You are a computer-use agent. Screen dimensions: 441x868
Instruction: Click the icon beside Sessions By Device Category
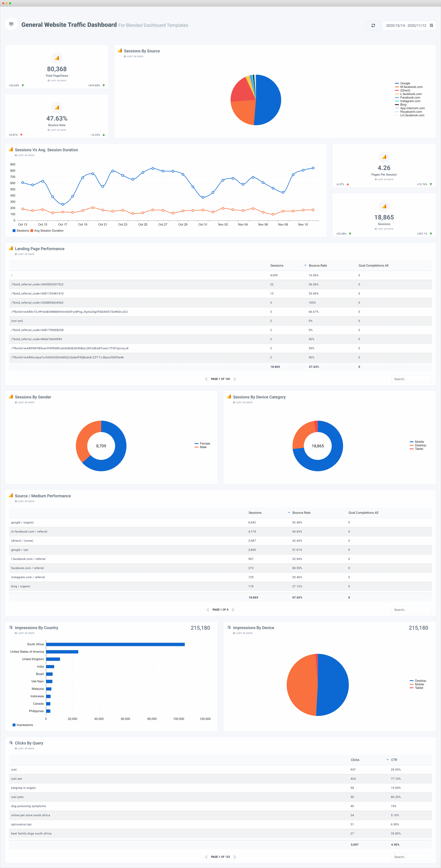(x=229, y=397)
